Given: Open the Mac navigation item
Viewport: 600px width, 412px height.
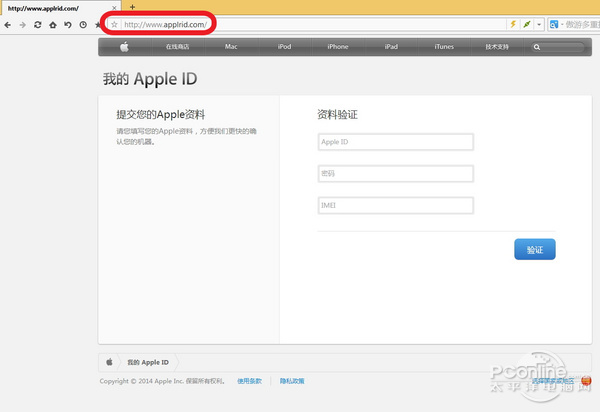Looking at the screenshot, I should pos(231,47).
